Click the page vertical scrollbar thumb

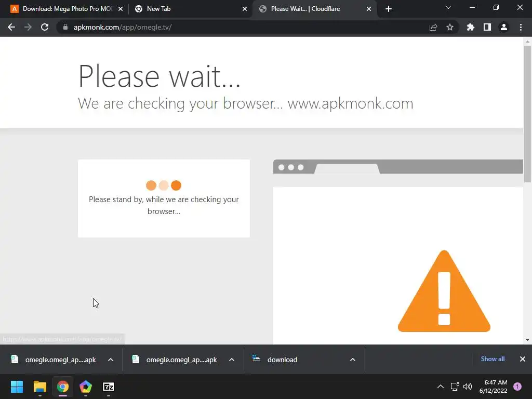[x=527, y=115]
